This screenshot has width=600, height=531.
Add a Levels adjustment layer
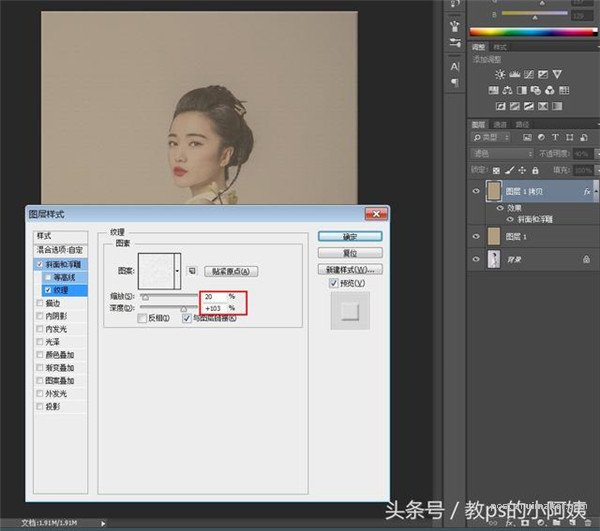coord(514,74)
